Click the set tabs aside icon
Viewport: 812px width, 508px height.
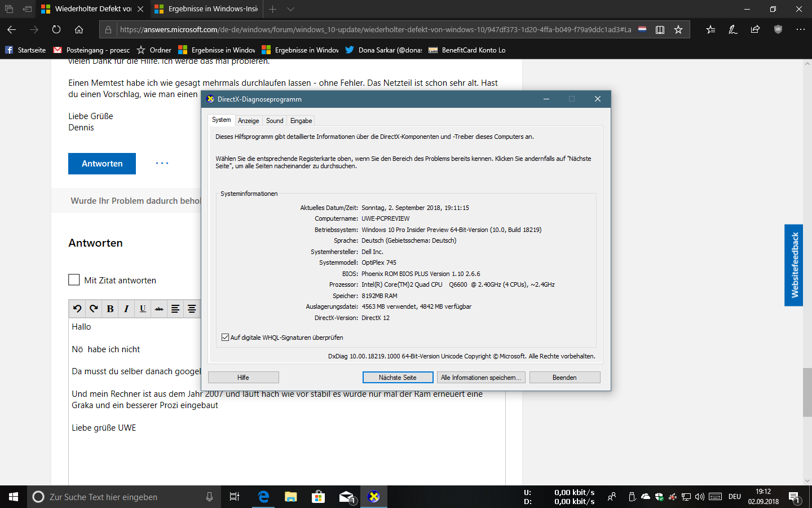[27, 9]
